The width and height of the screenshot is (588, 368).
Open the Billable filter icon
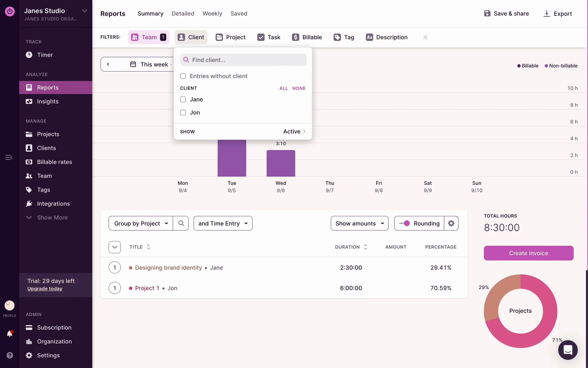[x=296, y=37]
